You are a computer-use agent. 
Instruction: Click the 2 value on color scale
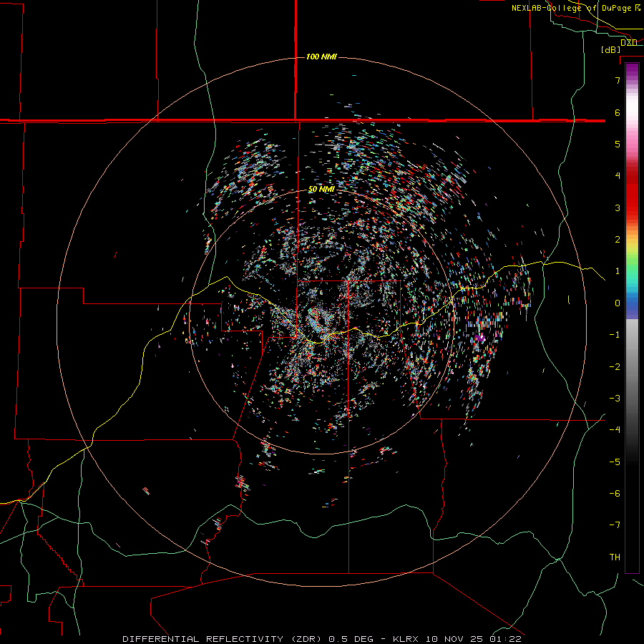point(618,240)
